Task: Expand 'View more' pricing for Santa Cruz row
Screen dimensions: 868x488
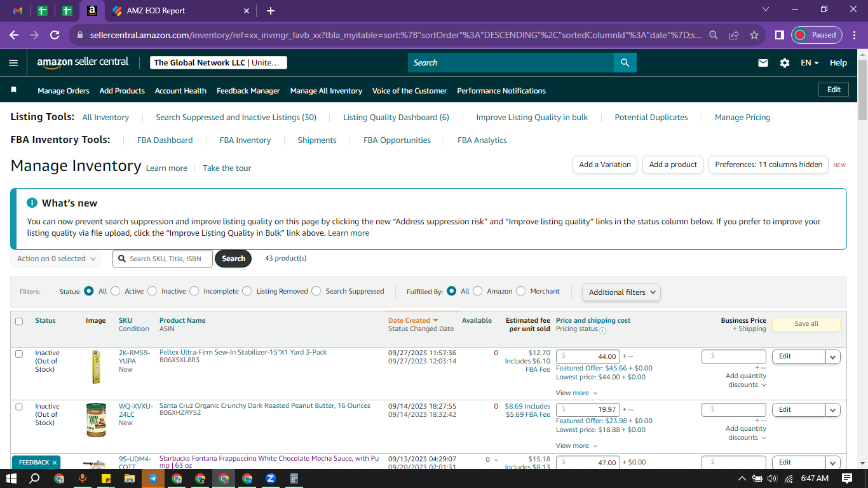Action: click(x=576, y=446)
